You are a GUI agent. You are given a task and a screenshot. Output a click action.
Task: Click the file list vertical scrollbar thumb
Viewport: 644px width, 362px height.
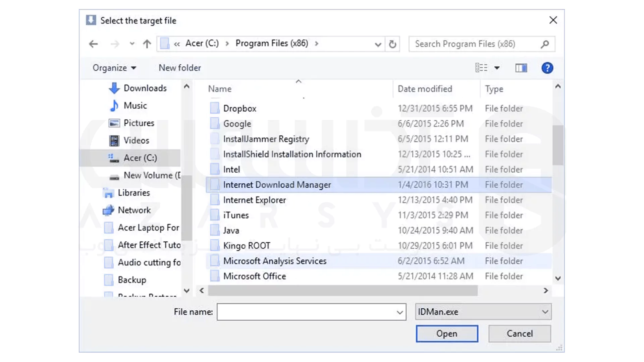coord(558,145)
